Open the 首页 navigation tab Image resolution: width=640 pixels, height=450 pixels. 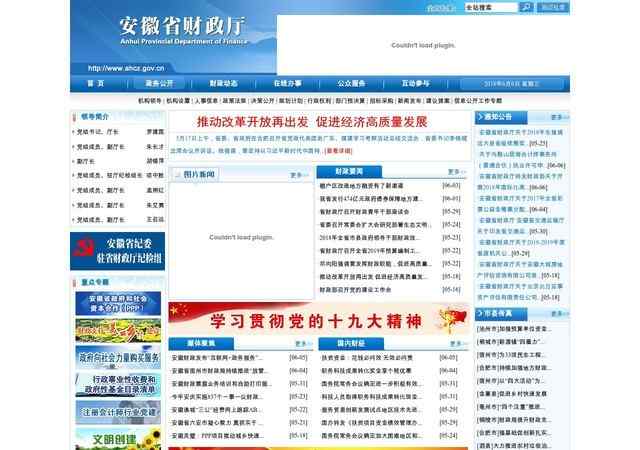96,84
